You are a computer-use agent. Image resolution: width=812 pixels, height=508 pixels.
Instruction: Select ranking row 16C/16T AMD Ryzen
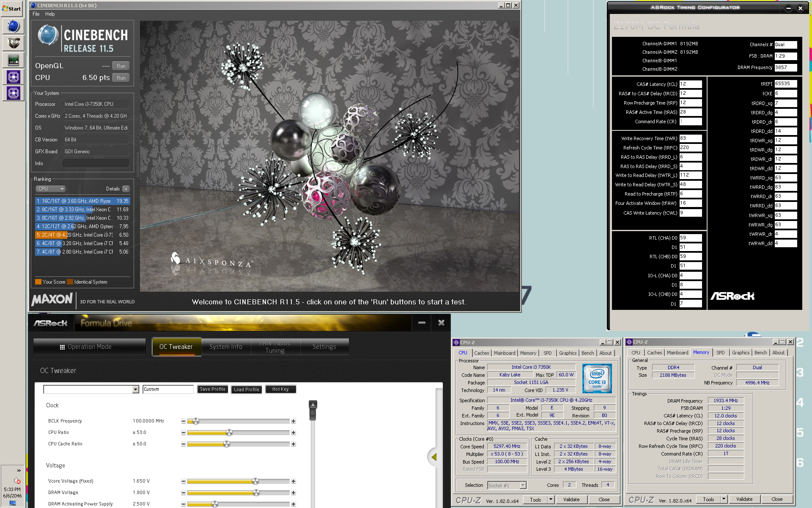click(x=82, y=201)
